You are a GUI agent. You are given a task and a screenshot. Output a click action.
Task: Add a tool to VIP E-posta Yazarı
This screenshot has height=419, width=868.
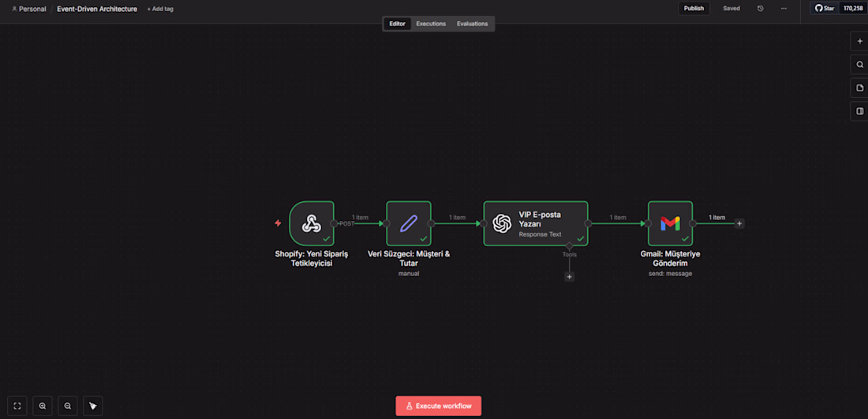click(x=569, y=277)
